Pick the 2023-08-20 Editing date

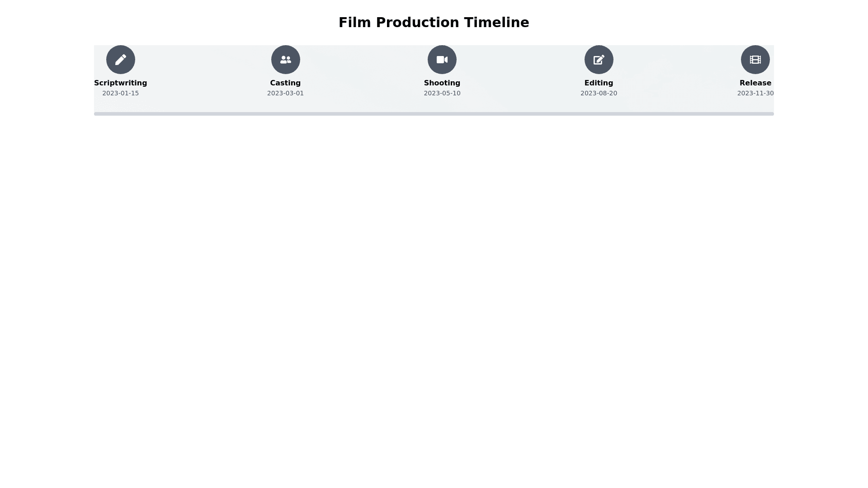click(599, 93)
